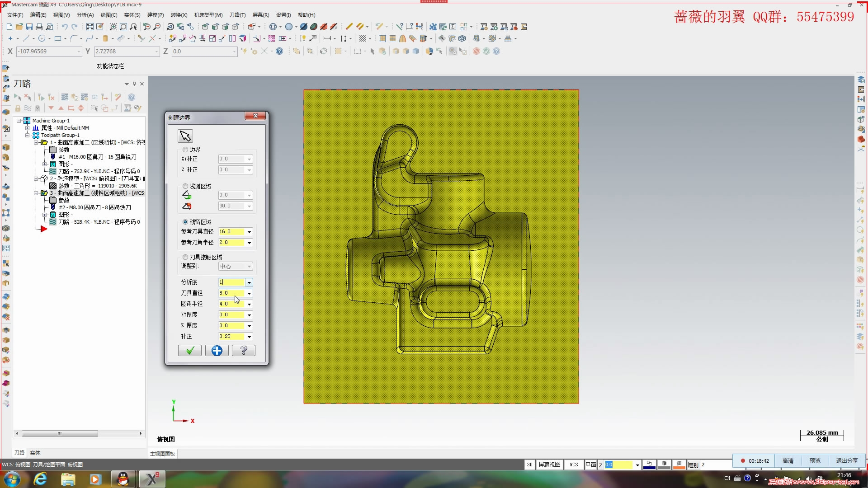Open the 文件(F) menu
The width and height of the screenshot is (868, 488).
(x=15, y=15)
